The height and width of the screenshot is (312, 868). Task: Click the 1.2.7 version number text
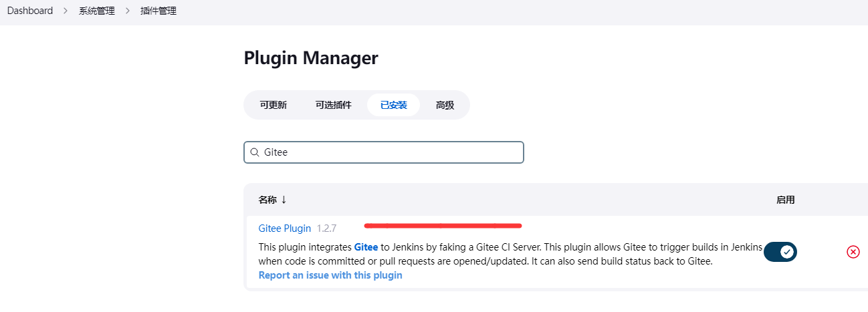click(x=326, y=228)
